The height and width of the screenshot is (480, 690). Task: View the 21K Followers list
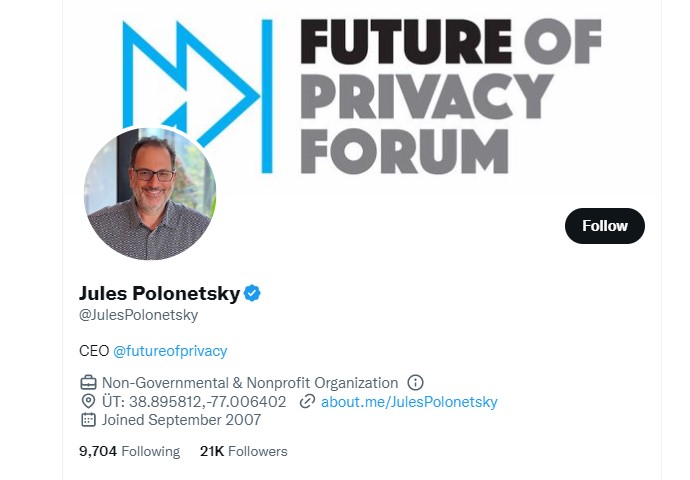coord(243,451)
